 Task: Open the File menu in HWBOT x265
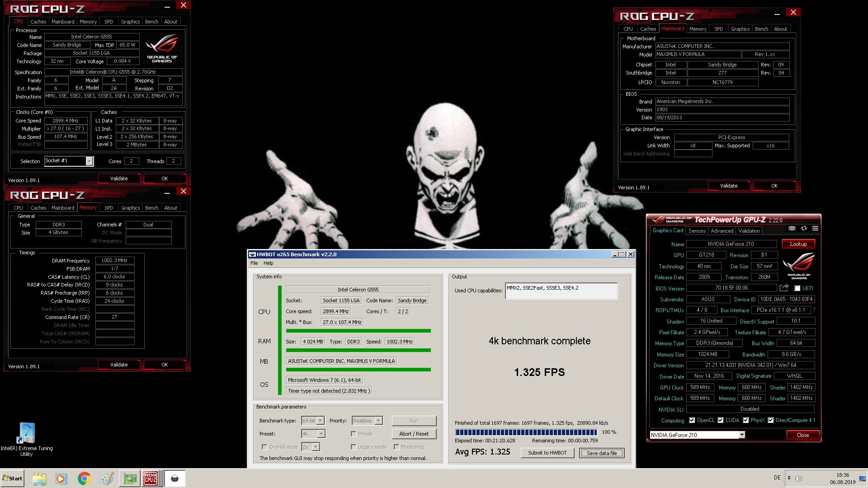(254, 263)
